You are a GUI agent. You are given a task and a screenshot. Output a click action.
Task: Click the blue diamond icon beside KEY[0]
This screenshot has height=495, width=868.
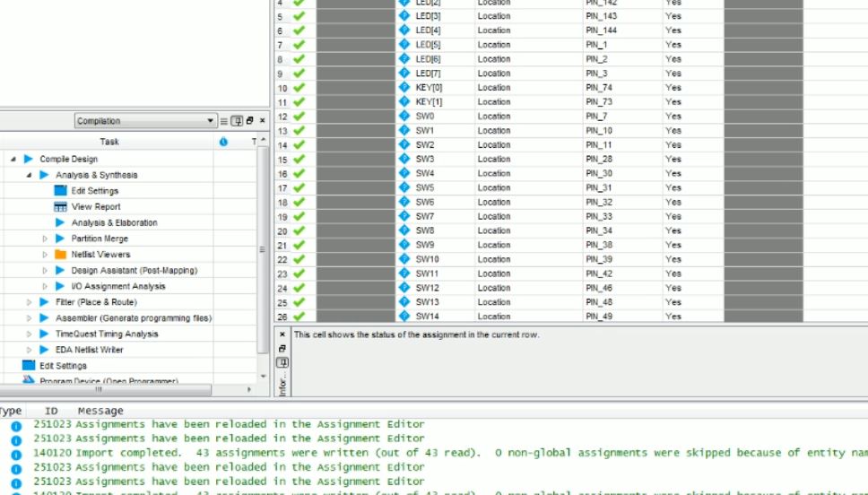point(404,88)
